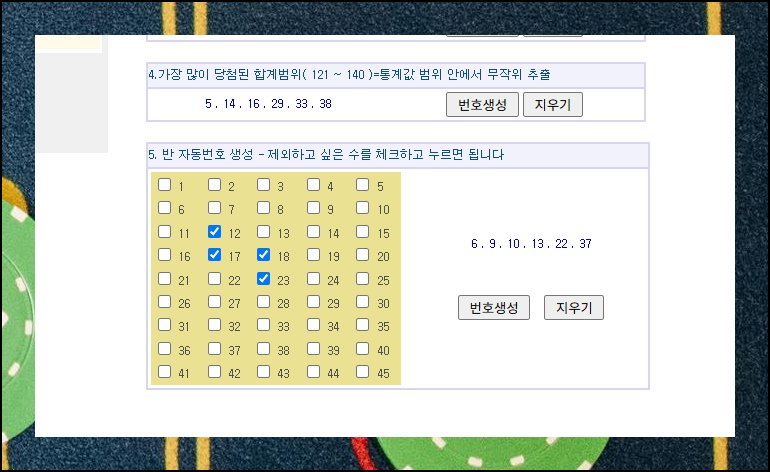Toggle the number 30 checkbox
The height and width of the screenshot is (472, 770).
(362, 302)
